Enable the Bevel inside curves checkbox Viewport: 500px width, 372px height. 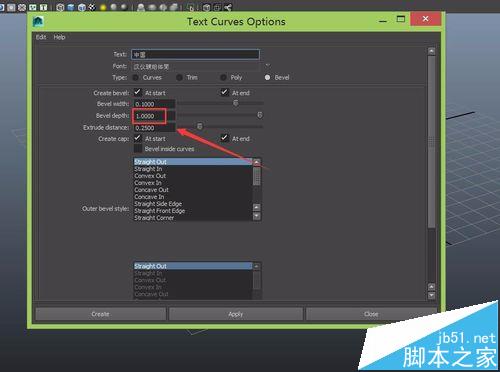(138, 149)
